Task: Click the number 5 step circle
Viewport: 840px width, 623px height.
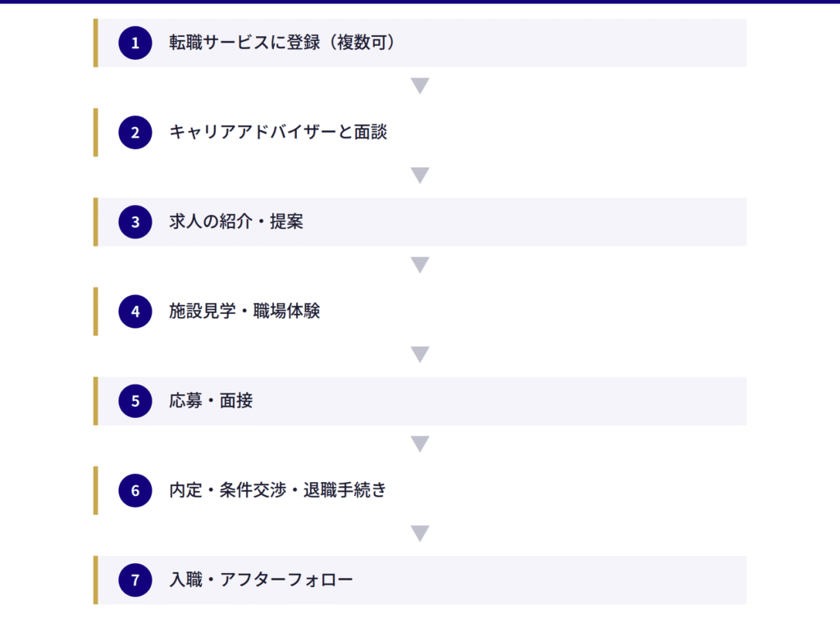Action: pos(135,401)
